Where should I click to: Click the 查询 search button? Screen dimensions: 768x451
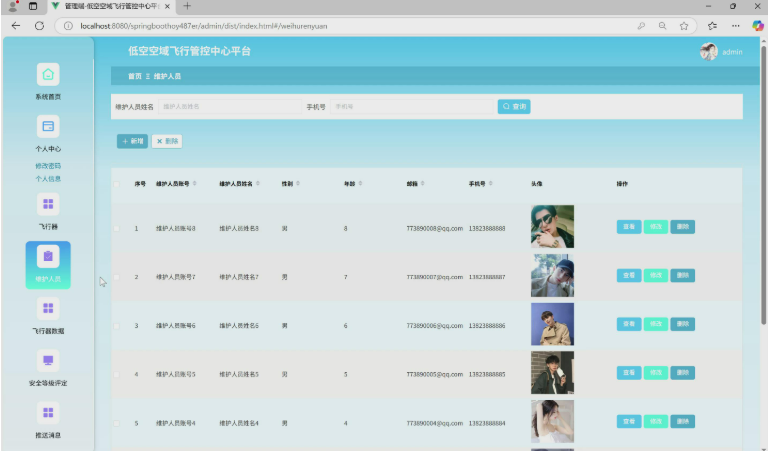514,106
